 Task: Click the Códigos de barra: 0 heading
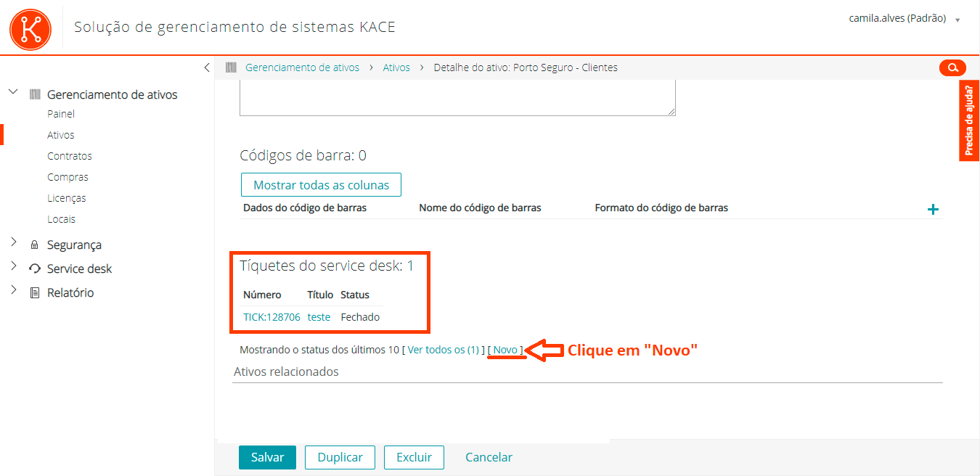click(303, 155)
